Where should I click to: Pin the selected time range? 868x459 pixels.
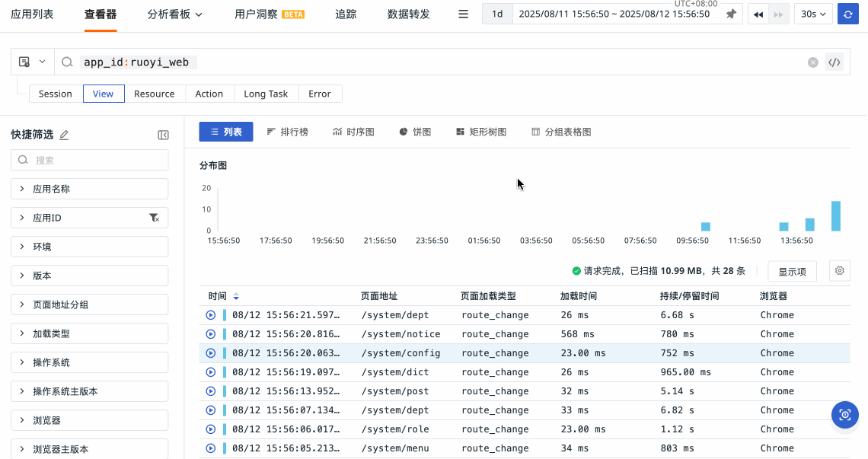click(731, 14)
